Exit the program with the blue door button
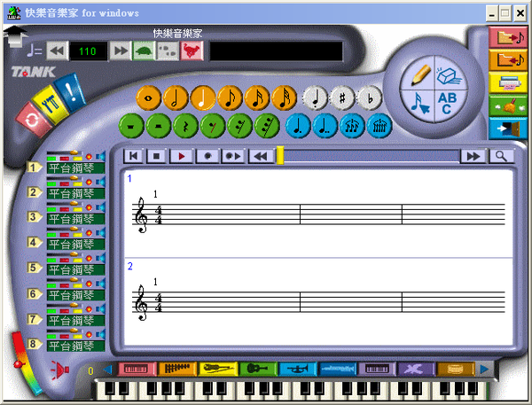 (508, 128)
